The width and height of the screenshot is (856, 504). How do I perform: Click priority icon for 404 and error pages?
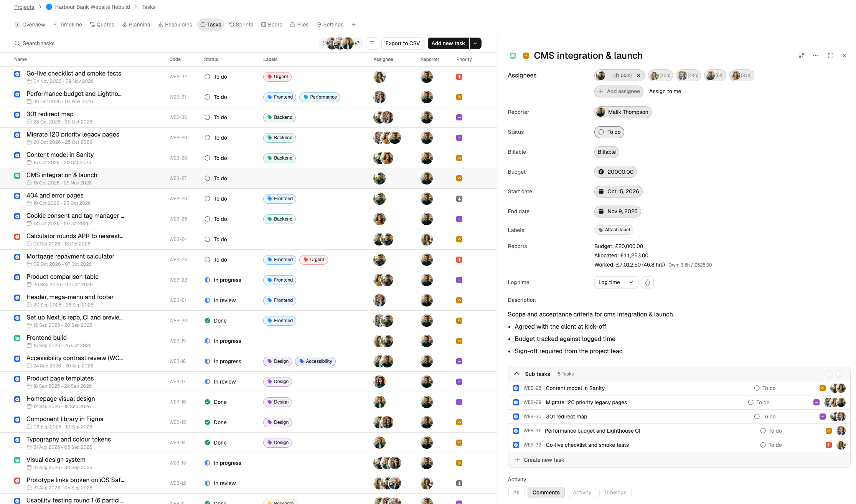coord(459,199)
